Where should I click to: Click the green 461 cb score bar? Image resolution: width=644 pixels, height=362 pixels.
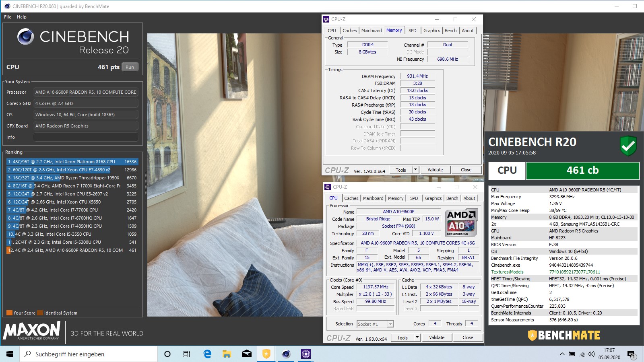pyautogui.click(x=582, y=171)
